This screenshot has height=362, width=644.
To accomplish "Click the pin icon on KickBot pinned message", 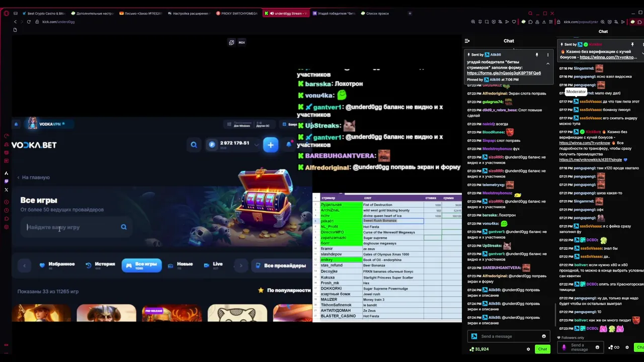I will [632, 44].
